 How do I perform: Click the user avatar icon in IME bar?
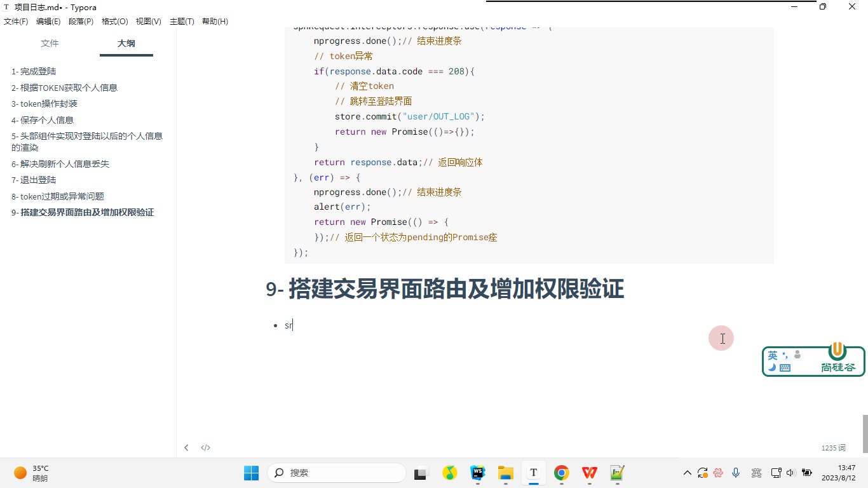797,355
